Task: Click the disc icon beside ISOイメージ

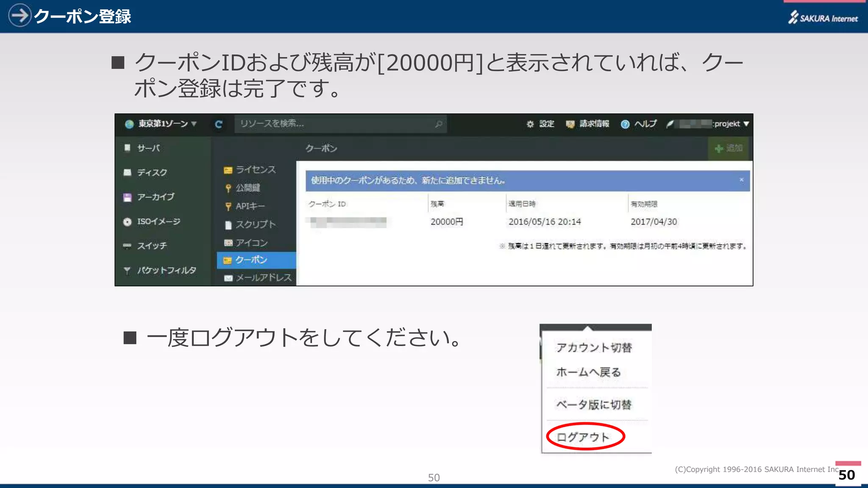Action: pyautogui.click(x=127, y=222)
